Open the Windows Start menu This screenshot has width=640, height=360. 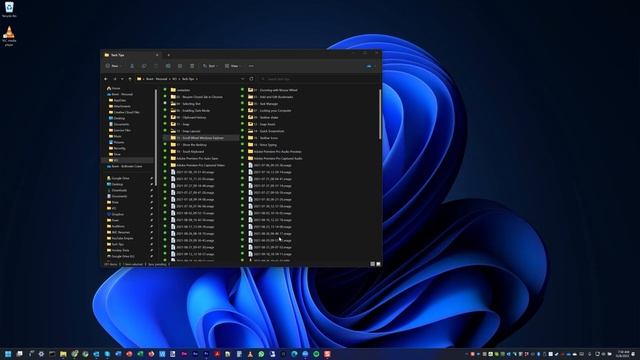(x=8, y=354)
